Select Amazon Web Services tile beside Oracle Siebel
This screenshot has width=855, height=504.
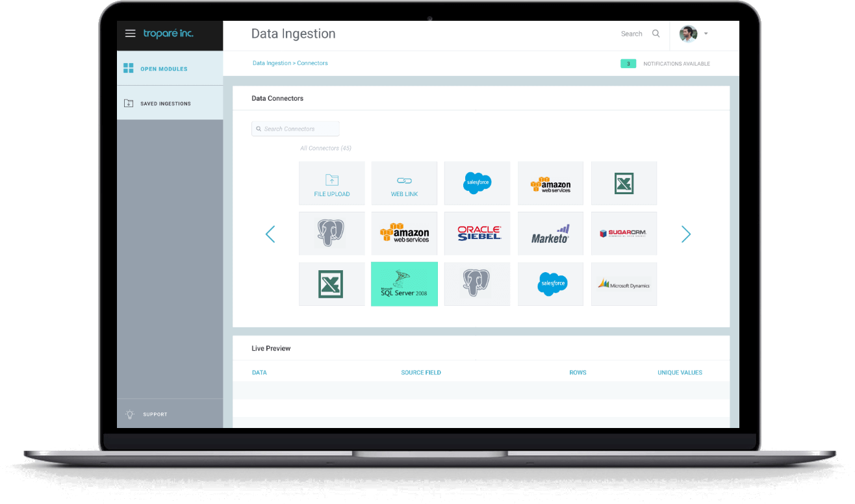coord(404,233)
